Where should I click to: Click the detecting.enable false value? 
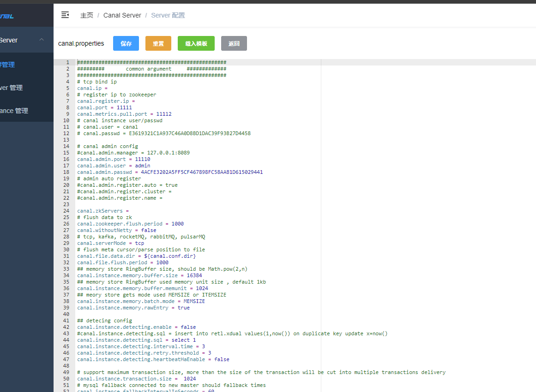188,327
